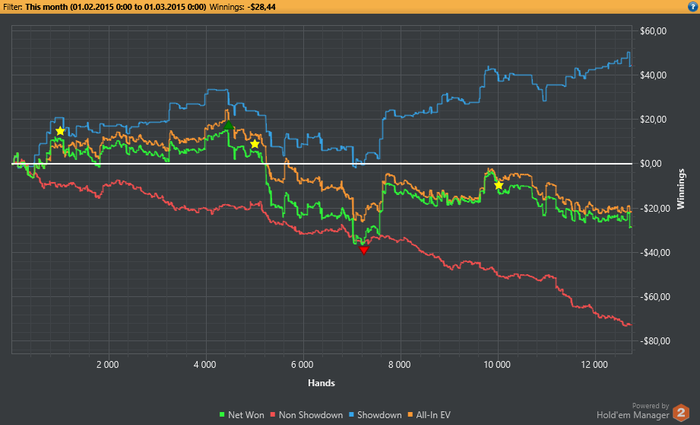This screenshot has width=700, height=425.
Task: Click the red down-triangle low marker
Action: [x=364, y=250]
